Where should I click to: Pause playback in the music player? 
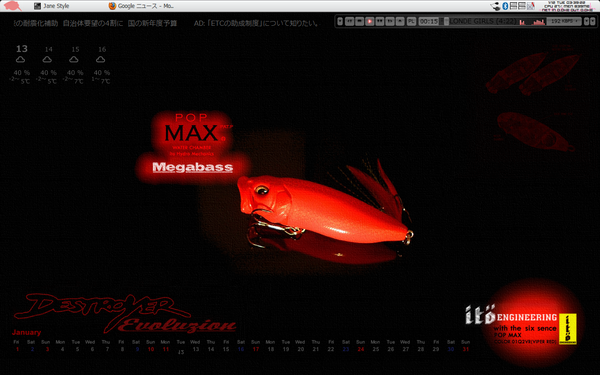pyautogui.click(x=380, y=21)
